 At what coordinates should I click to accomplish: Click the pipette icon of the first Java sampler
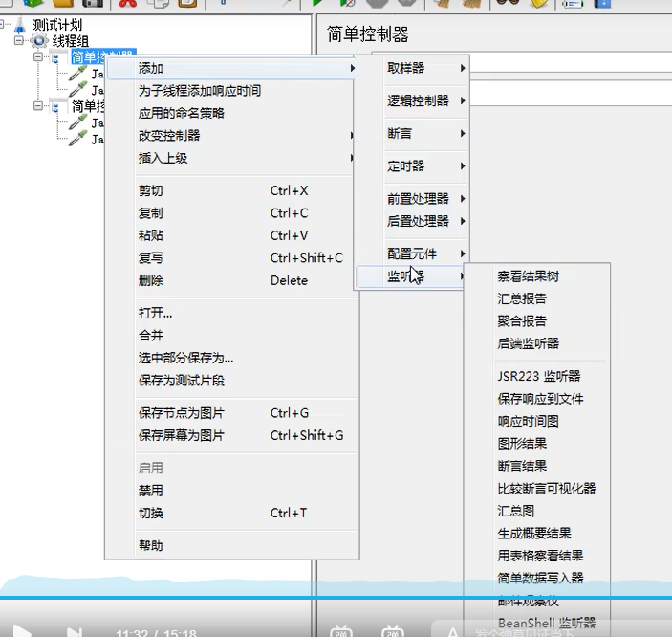pyautogui.click(x=77, y=74)
